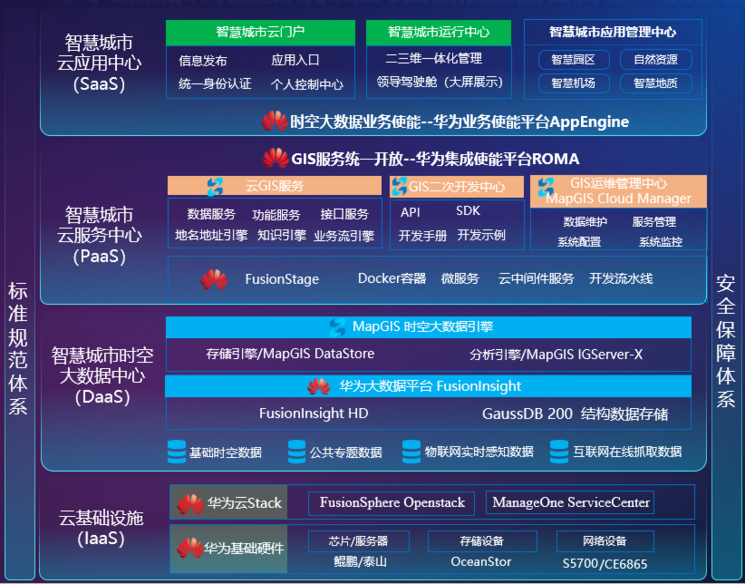Open the 智慧城市云门户 green header
The image size is (745, 584).
(x=260, y=33)
